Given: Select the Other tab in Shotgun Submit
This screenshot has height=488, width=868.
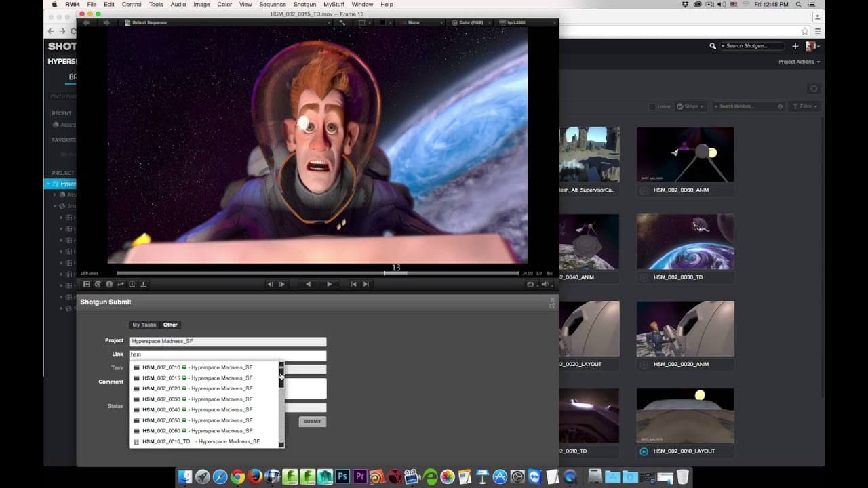Looking at the screenshot, I should point(170,325).
